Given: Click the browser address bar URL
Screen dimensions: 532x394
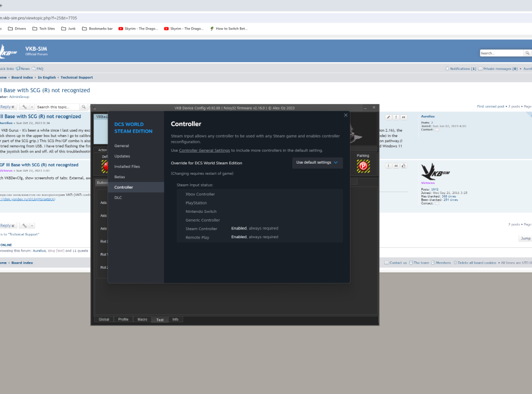Looking at the screenshot, I should coord(39,18).
